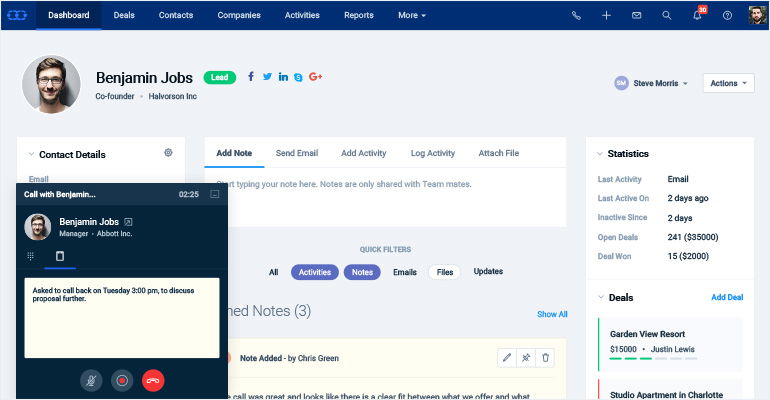The height and width of the screenshot is (400, 770).
Task: Click the plus icon to add new
Action: pos(606,16)
